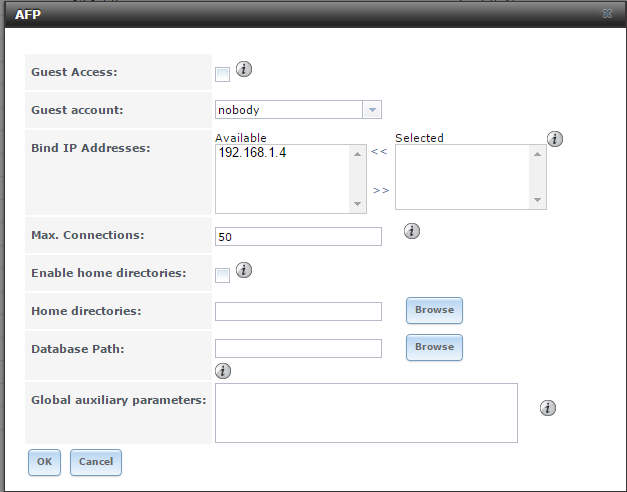Toggle the Enable home directories checkbox

click(x=222, y=276)
